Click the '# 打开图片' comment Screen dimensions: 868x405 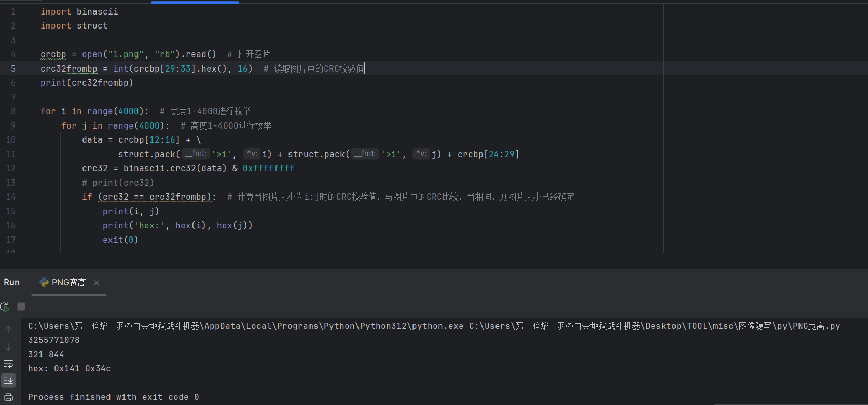[x=249, y=54]
